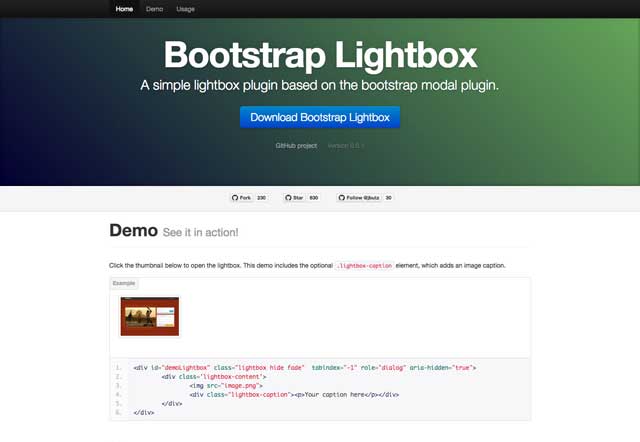This screenshot has width=640, height=442.
Task: Go to the Home nav item
Action: pos(124,8)
